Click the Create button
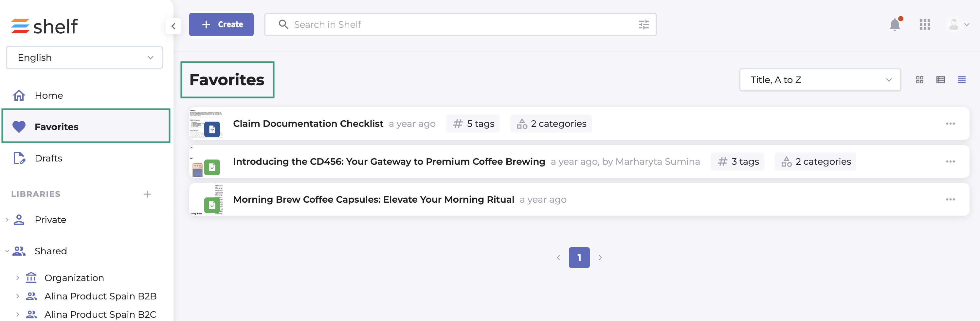This screenshot has width=980, height=321. pos(221,25)
